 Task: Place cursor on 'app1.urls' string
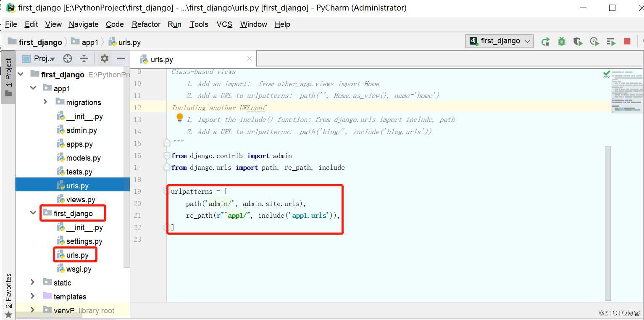point(308,215)
